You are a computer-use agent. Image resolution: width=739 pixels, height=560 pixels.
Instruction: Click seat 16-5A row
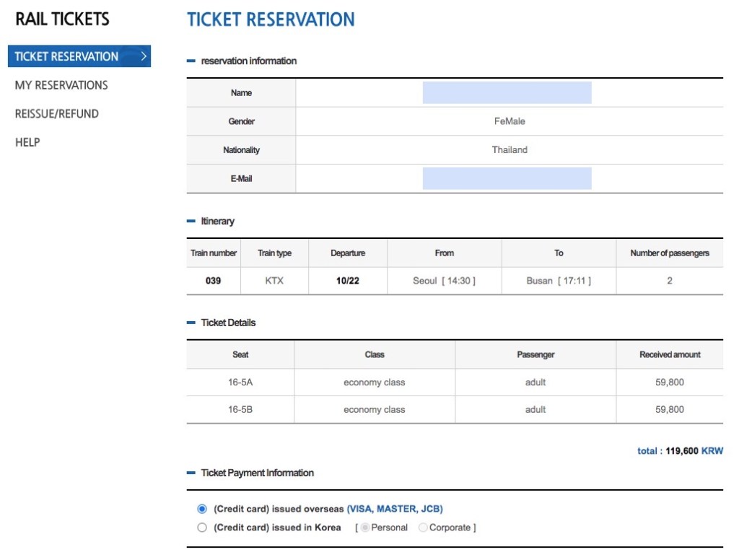240,382
